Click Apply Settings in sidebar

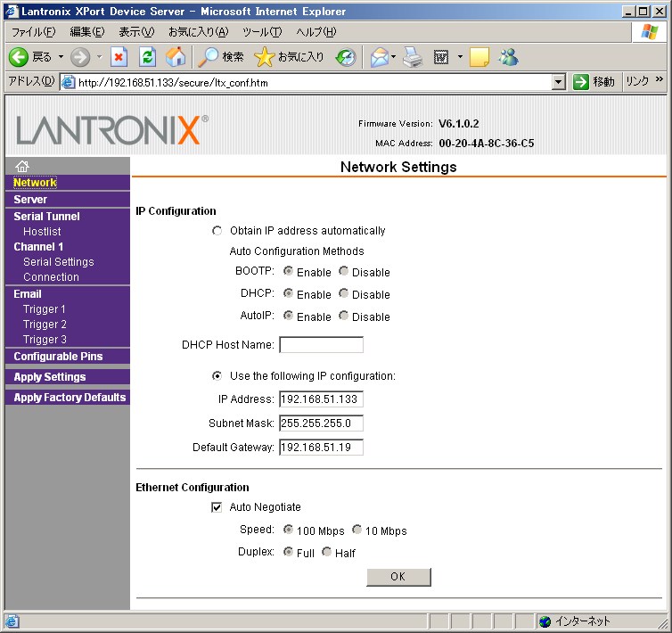click(50, 377)
